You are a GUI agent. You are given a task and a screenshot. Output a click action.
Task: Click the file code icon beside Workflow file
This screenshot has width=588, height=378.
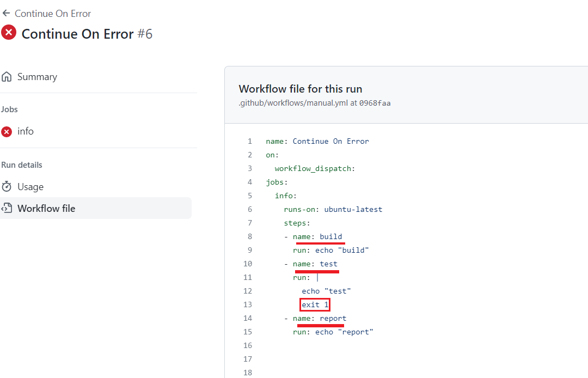point(7,209)
